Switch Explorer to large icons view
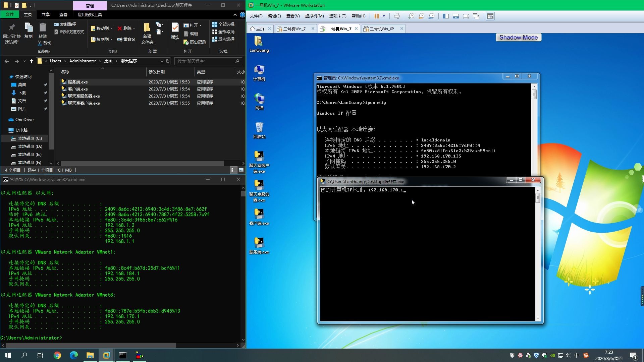 point(241,170)
